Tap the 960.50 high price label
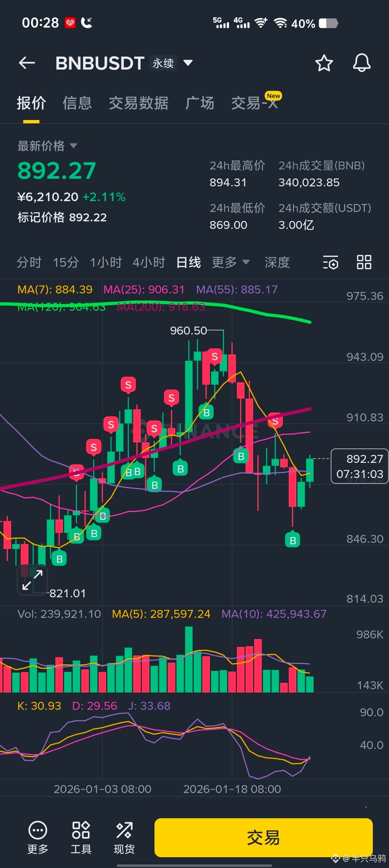The image size is (389, 868). [188, 331]
